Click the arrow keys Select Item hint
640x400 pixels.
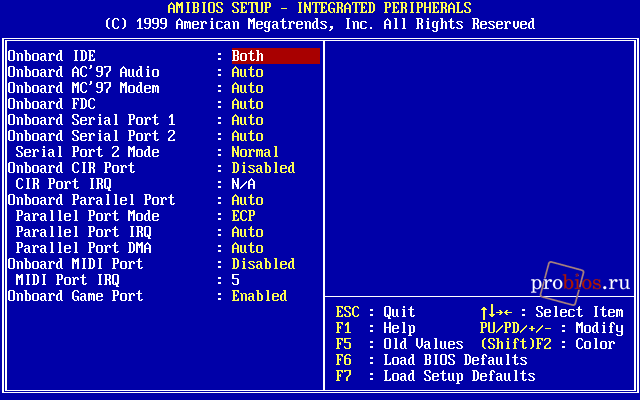coord(552,312)
